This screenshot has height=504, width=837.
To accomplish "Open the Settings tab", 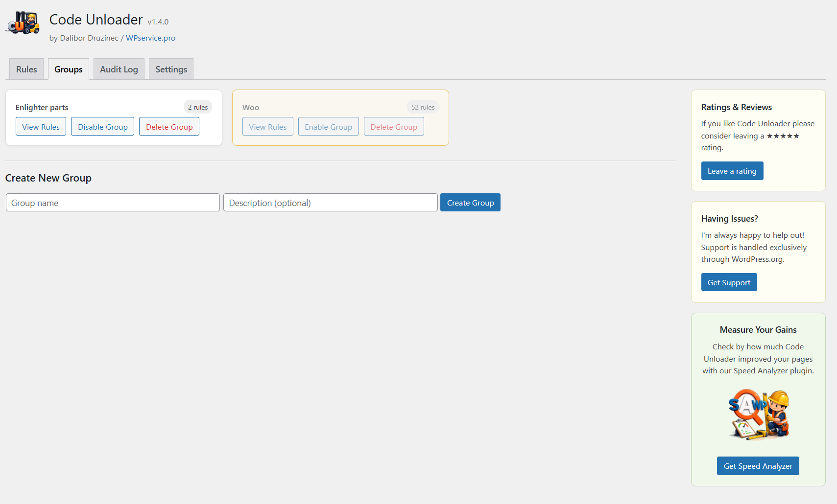I will click(x=171, y=69).
